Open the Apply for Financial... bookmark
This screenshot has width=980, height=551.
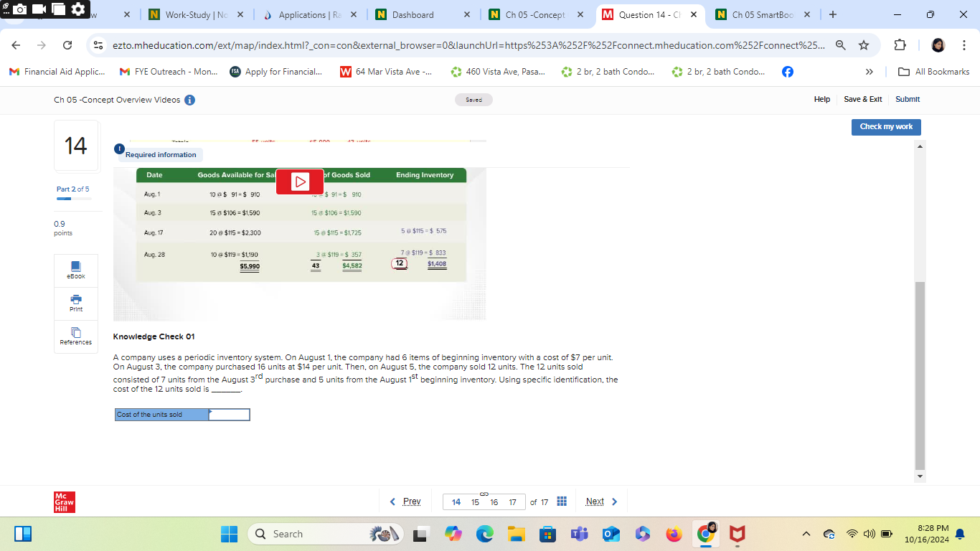click(x=276, y=72)
